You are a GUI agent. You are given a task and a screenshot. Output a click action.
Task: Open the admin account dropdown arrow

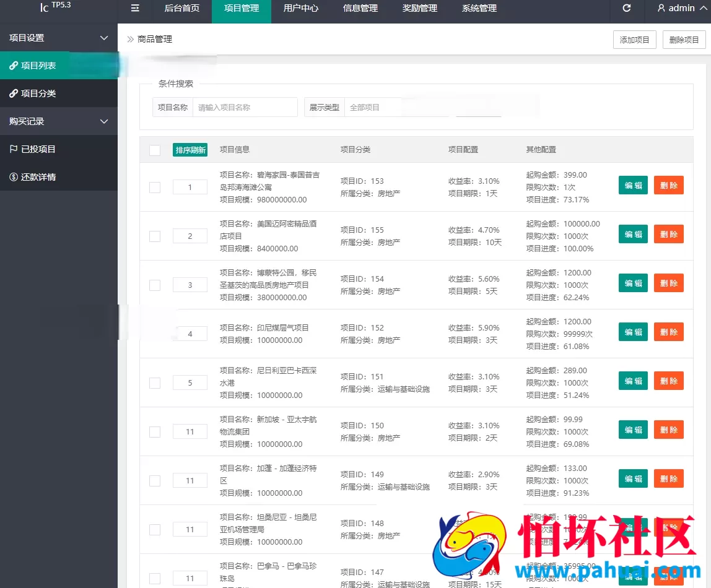pos(704,8)
